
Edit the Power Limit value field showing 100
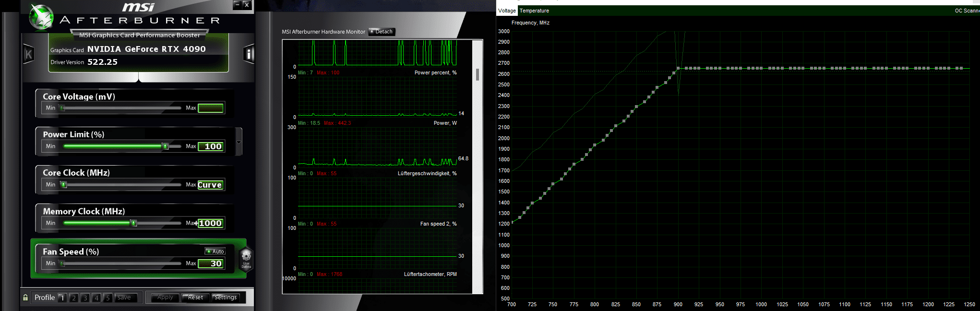211,146
